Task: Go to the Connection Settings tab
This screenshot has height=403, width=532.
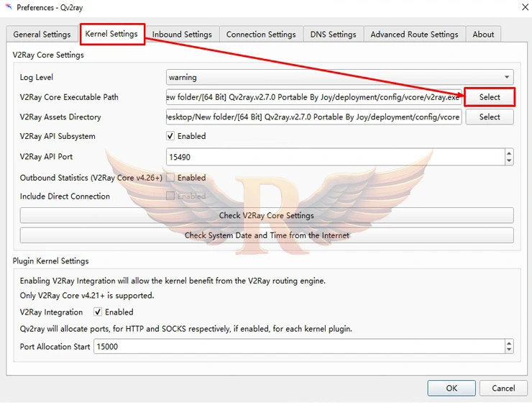Action: [261, 34]
